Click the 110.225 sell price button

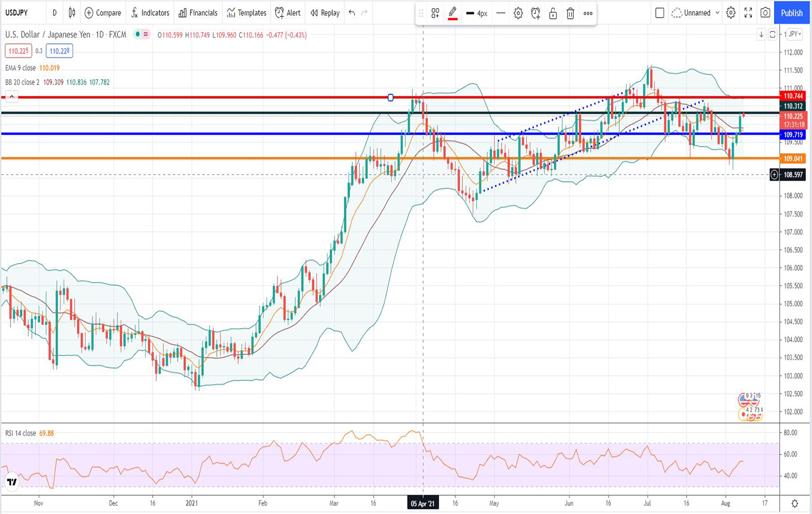pos(18,51)
